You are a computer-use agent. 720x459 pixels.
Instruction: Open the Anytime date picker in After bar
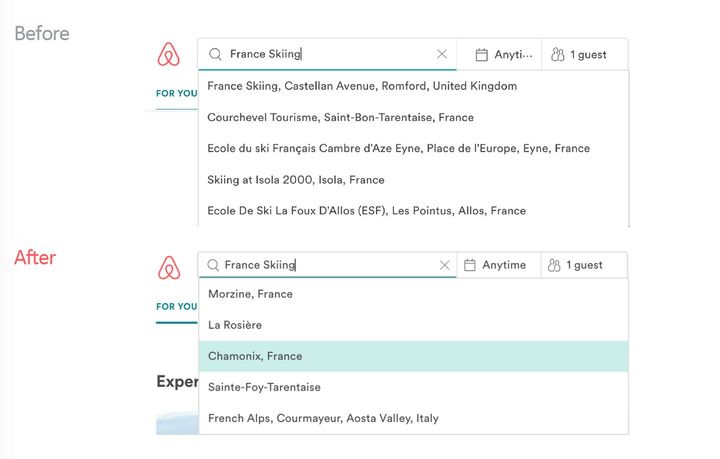coord(503,266)
